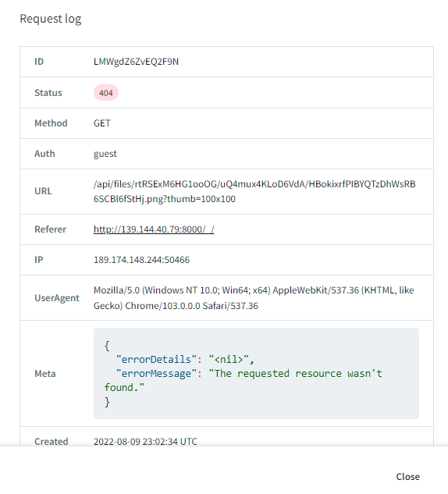The height and width of the screenshot is (494, 448).
Task: Click the Created row label
Action: point(52,442)
